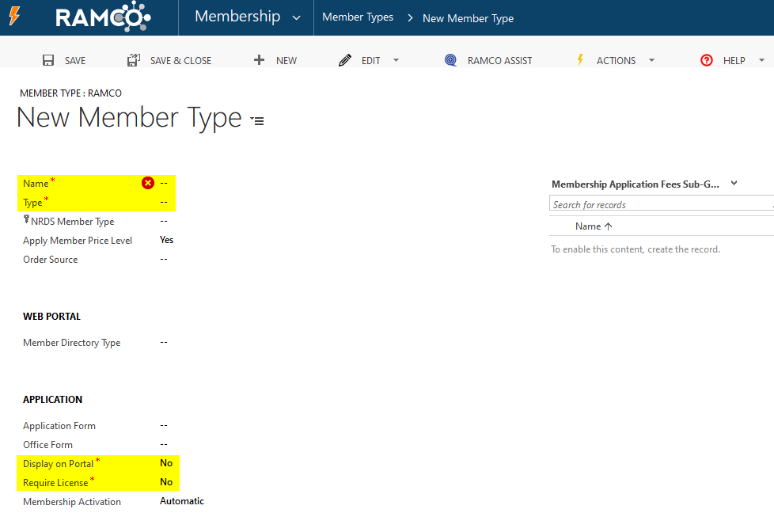Toggle Require License value No
The height and width of the screenshot is (532, 774).
166,482
